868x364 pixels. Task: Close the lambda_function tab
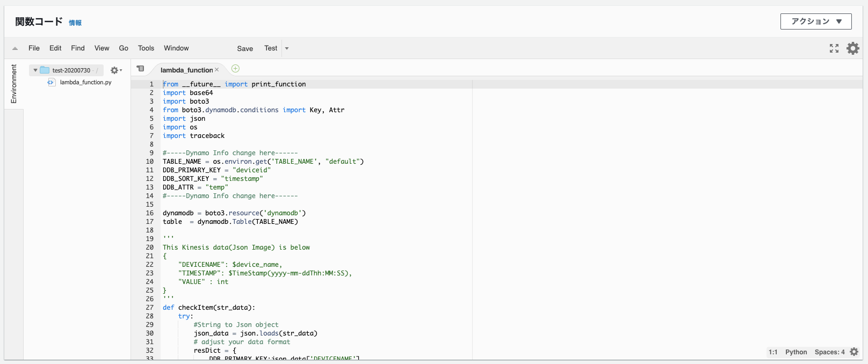(x=217, y=70)
